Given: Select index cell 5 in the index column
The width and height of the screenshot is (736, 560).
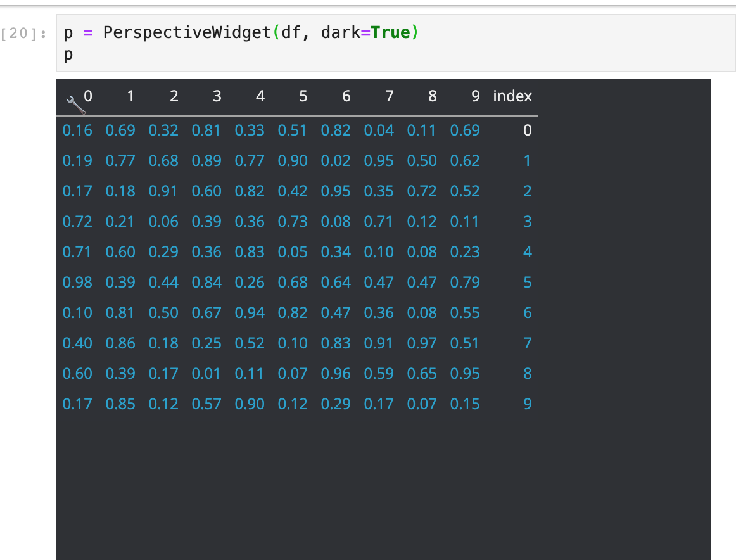Looking at the screenshot, I should point(528,282).
